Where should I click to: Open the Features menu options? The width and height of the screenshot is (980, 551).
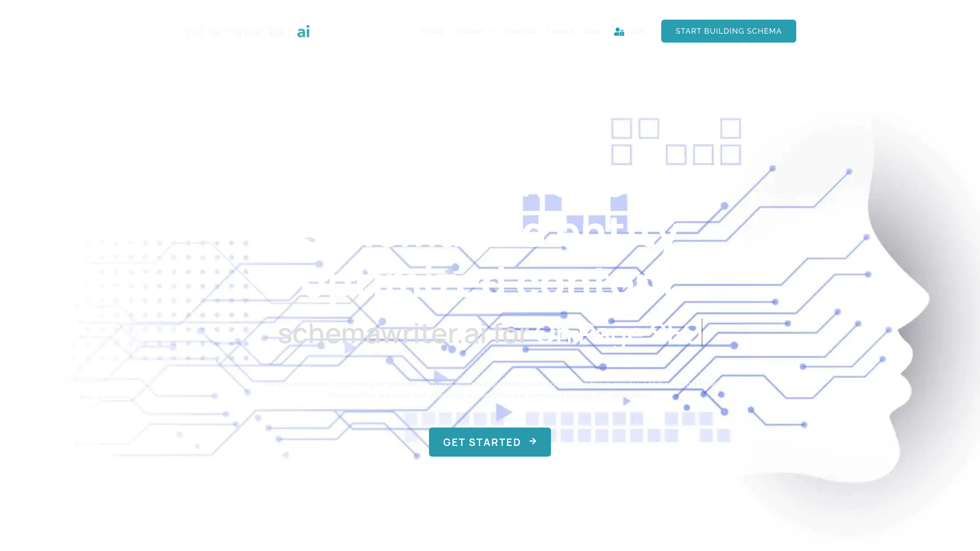(470, 31)
